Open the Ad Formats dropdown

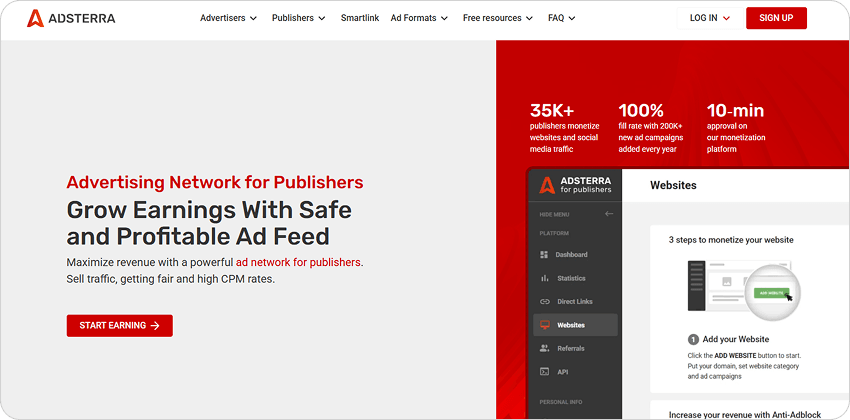pyautogui.click(x=419, y=18)
